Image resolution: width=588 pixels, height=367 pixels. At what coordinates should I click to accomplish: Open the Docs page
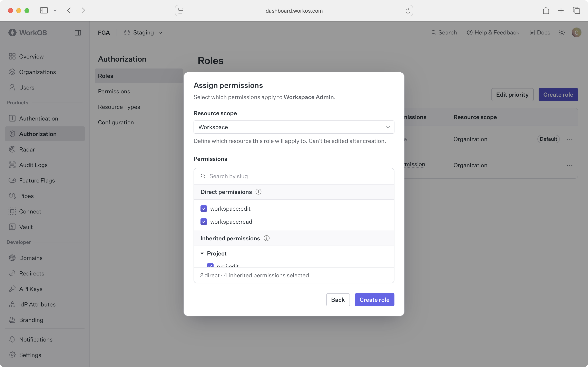(540, 32)
